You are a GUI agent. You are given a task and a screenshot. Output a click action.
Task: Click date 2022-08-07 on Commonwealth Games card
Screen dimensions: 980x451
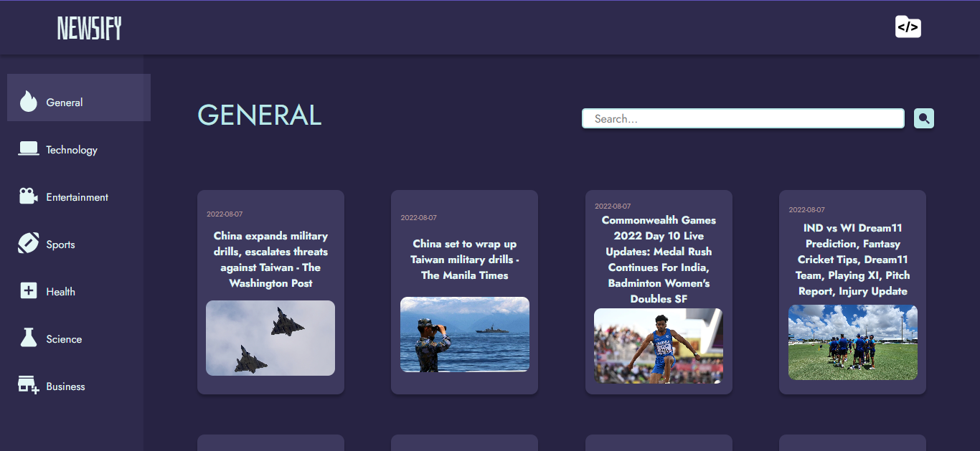613,206
